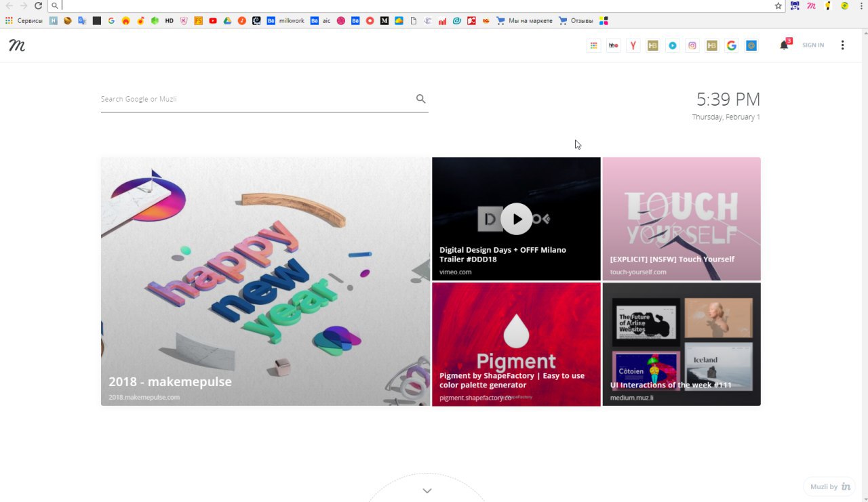Open the red Y shortcut tile
This screenshot has height=502, width=868.
pyautogui.click(x=633, y=45)
